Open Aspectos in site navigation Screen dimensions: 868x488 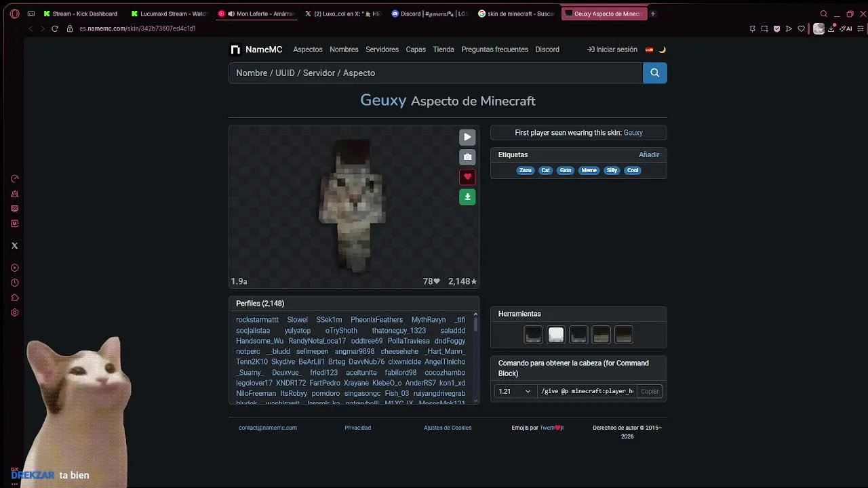click(x=308, y=49)
